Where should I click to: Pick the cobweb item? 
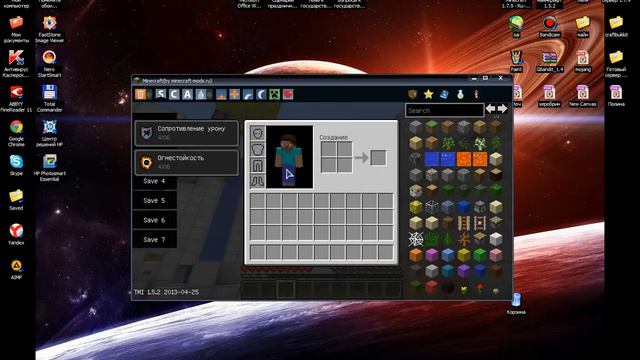pos(416,239)
